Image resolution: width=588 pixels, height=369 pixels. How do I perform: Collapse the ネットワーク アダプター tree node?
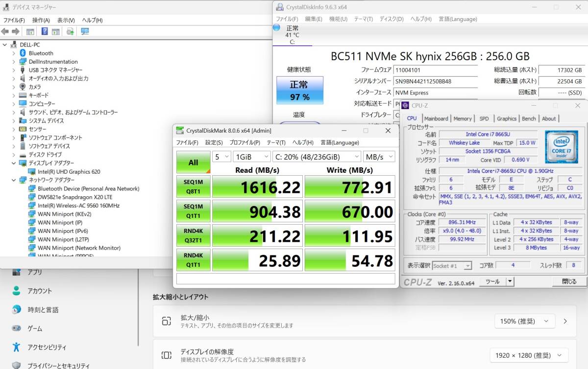(x=14, y=180)
